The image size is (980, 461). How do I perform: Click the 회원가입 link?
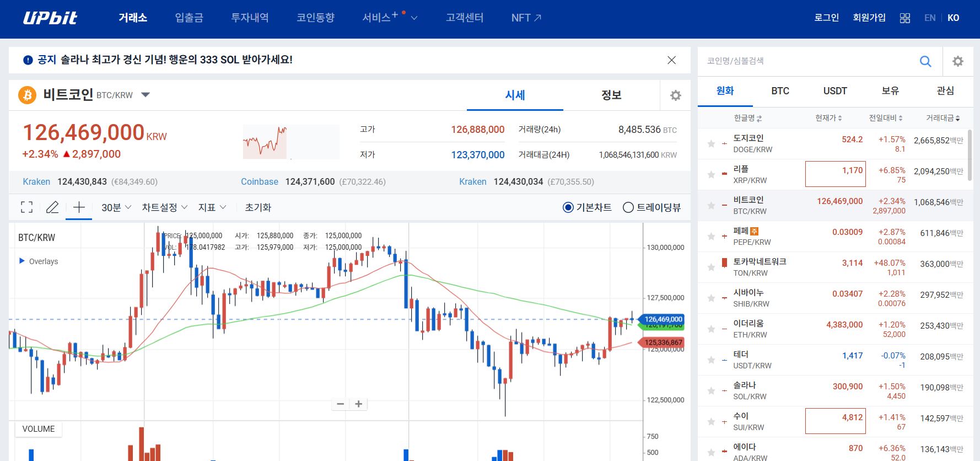pos(869,18)
